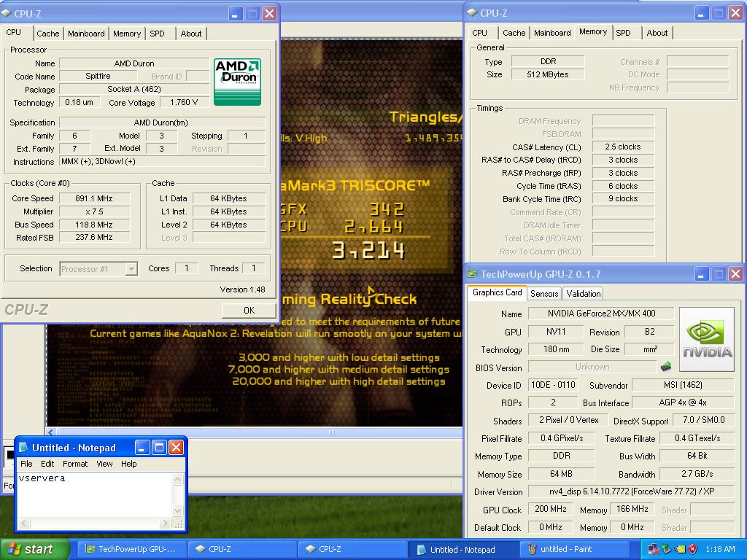Open Notepad File menu

pos(27,464)
